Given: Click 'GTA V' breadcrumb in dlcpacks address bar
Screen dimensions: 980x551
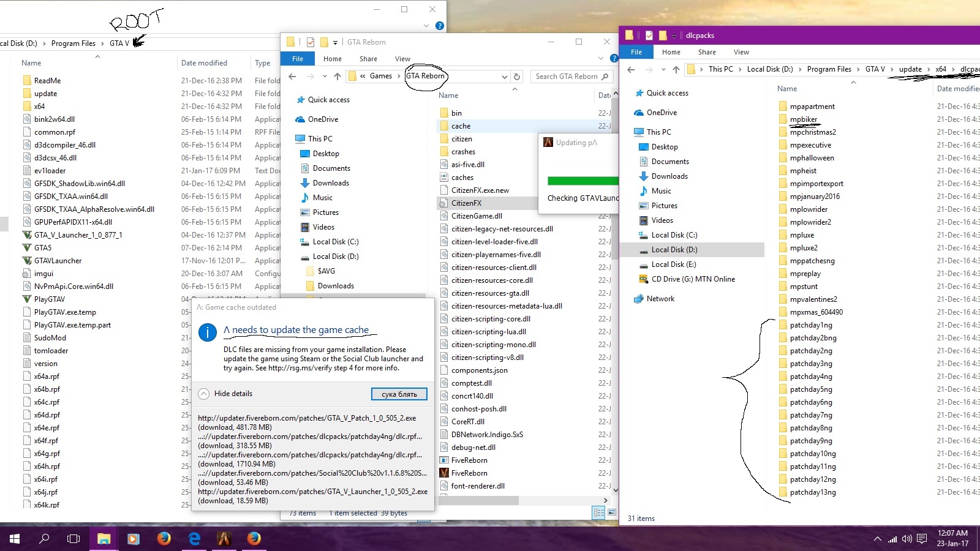Looking at the screenshot, I should click(x=875, y=69).
